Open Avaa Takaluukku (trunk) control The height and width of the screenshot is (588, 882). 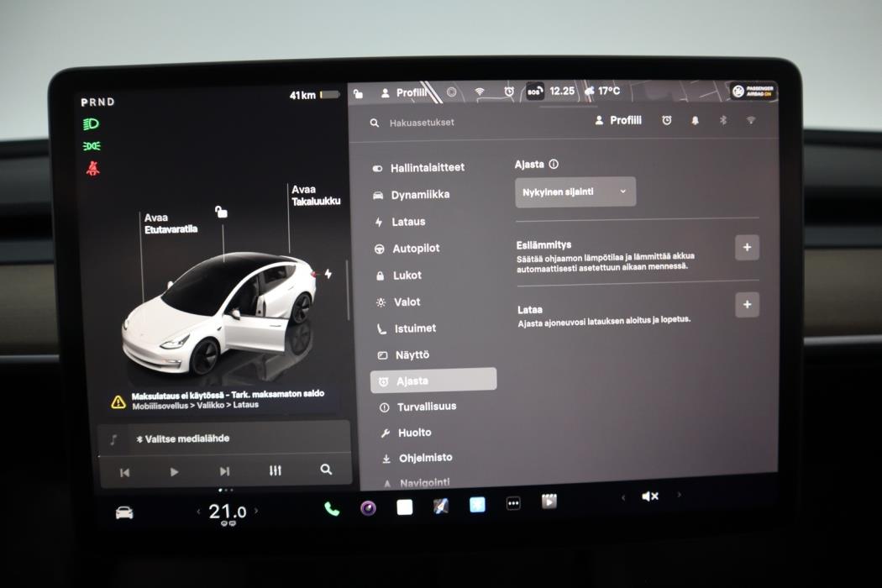coord(315,195)
